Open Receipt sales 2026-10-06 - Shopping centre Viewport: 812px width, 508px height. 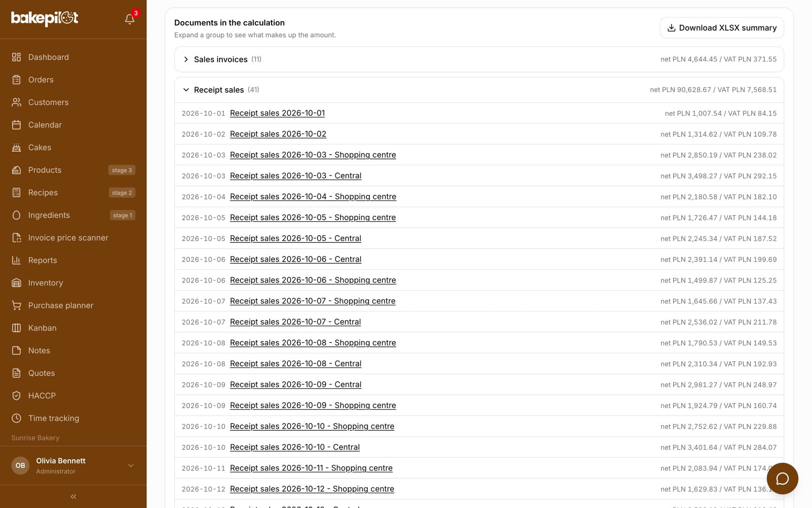pyautogui.click(x=313, y=280)
